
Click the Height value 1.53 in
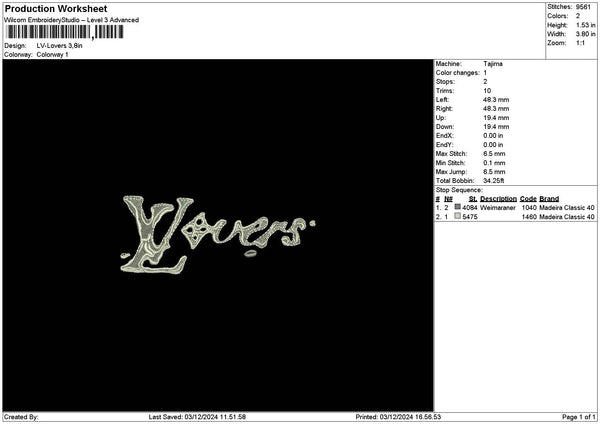point(585,25)
